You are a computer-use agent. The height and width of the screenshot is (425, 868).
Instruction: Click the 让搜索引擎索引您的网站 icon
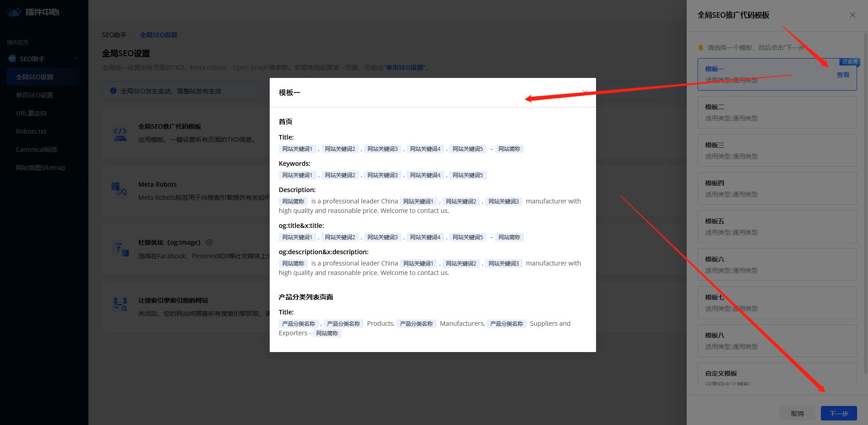[120, 304]
